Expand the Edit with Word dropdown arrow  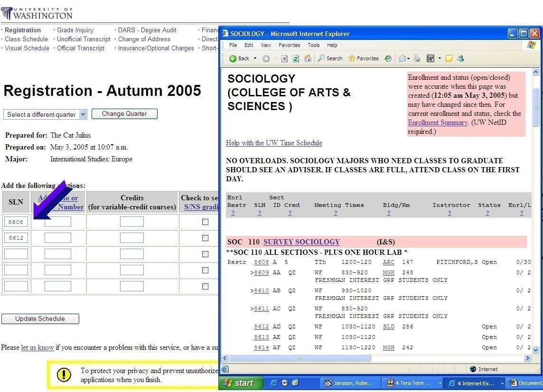pyautogui.click(x=440, y=58)
